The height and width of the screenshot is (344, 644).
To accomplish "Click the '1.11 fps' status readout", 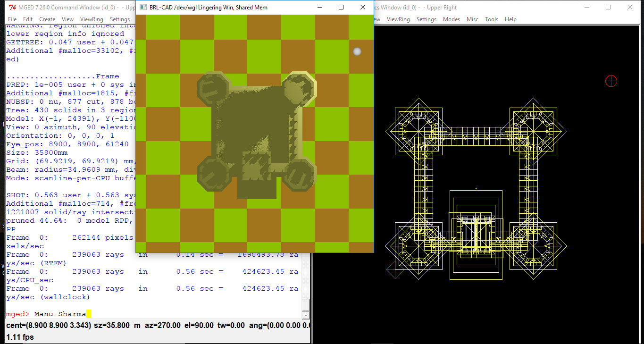I will point(19,337).
